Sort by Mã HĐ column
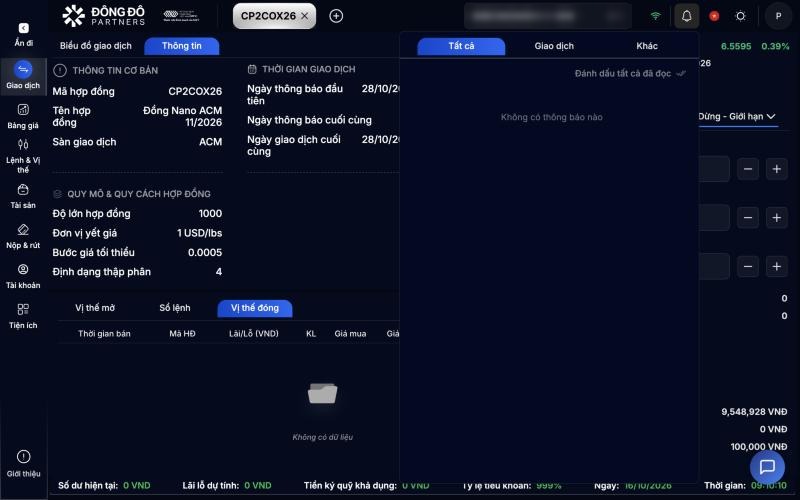 coord(182,334)
